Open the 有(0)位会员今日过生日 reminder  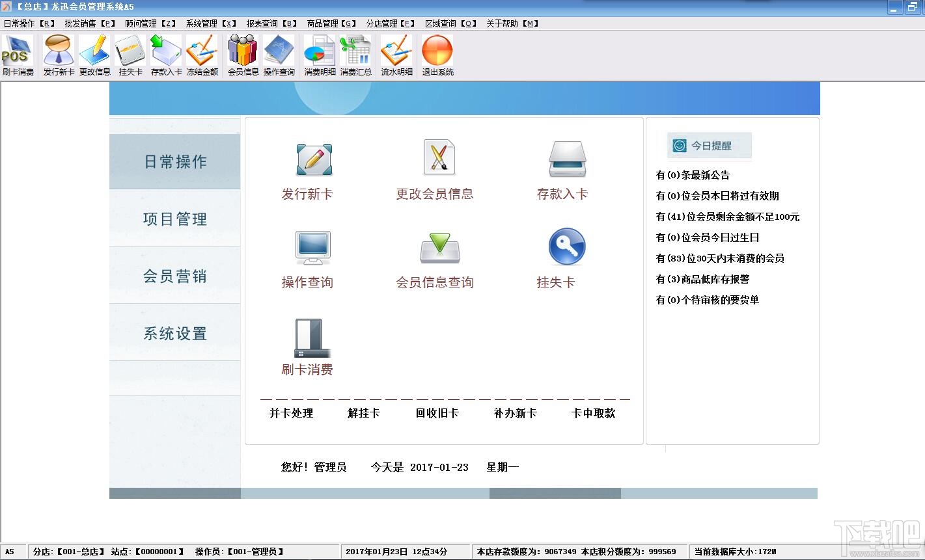(x=708, y=237)
